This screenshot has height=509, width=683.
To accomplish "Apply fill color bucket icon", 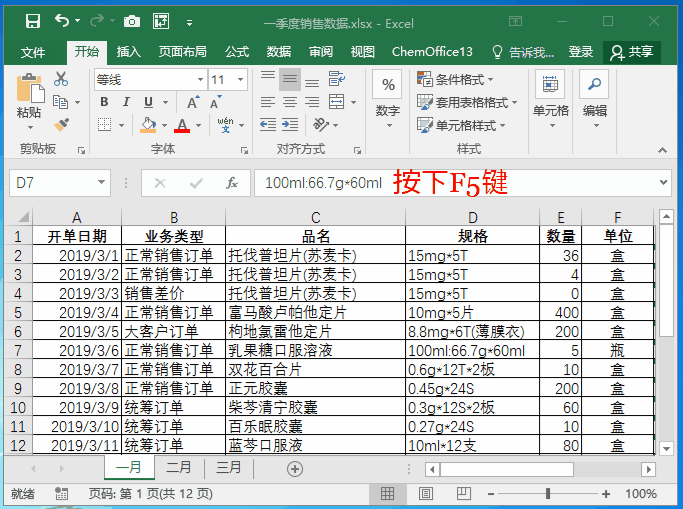I will click(x=148, y=125).
